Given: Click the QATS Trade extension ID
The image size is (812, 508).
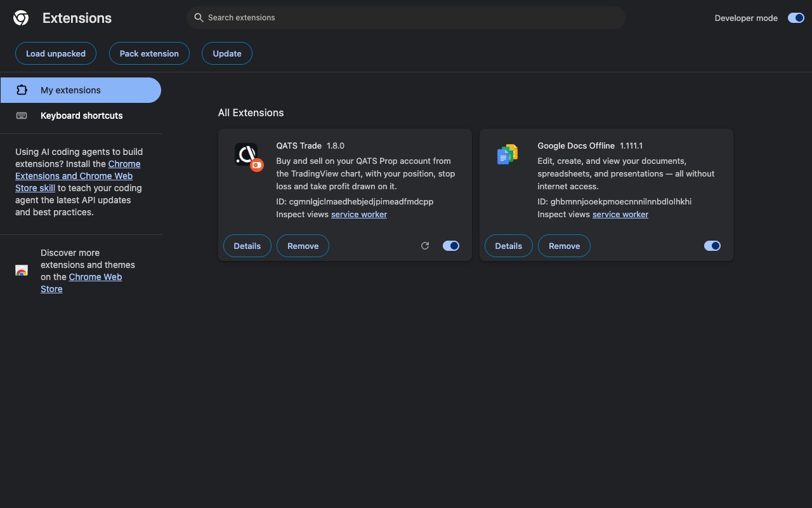Looking at the screenshot, I should (355, 202).
